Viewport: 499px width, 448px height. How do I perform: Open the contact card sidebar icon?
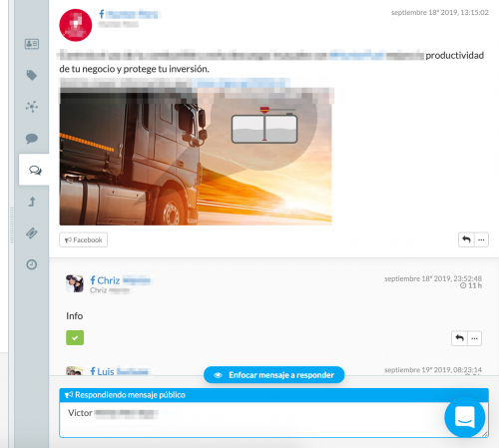(32, 44)
